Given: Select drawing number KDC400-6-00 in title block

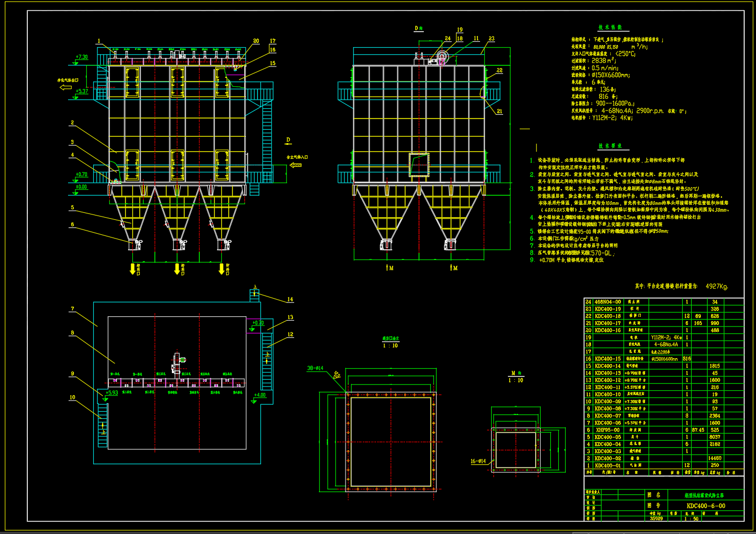Looking at the screenshot, I should click(706, 506).
